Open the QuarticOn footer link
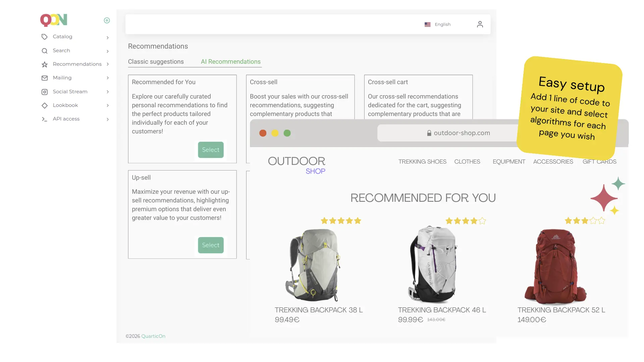Viewport: 644px width, 362px height. point(153,336)
